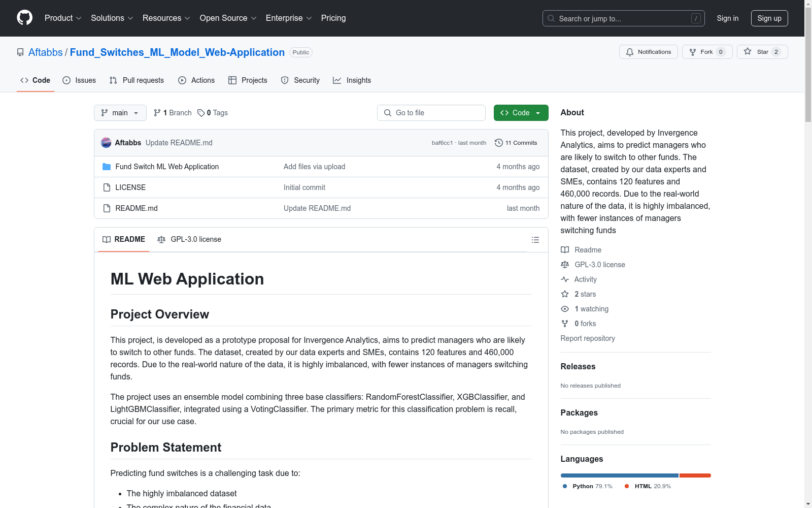Viewport: 812px width, 508px height.
Task: Open the Fund Switch ML Web Application folder
Action: 167,167
